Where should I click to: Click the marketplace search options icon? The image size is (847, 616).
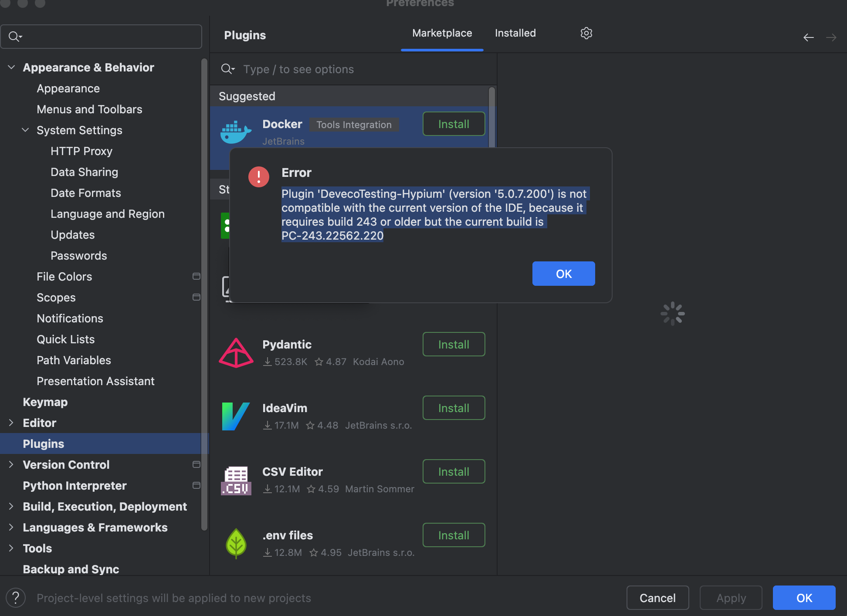click(228, 69)
